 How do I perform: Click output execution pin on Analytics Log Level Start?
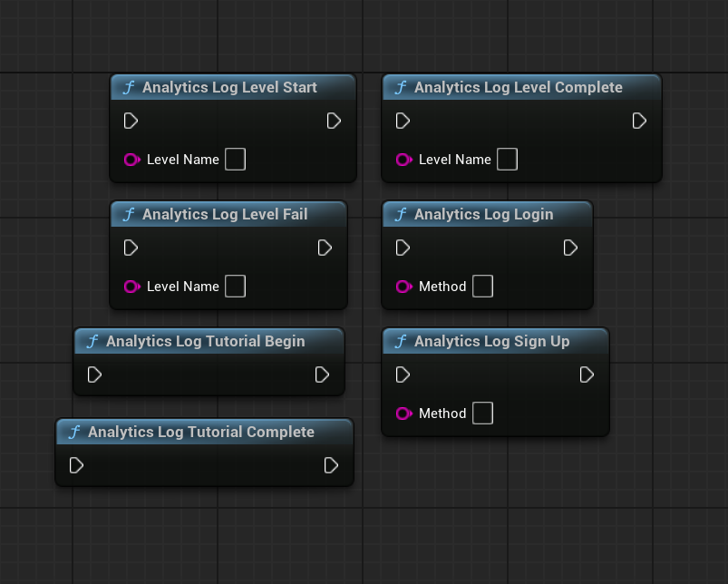tap(334, 121)
